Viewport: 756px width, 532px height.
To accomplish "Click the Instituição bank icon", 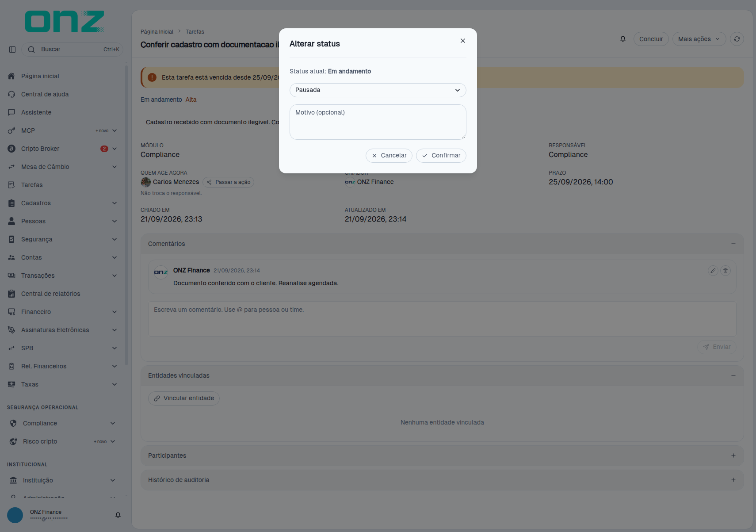I will tap(13, 480).
